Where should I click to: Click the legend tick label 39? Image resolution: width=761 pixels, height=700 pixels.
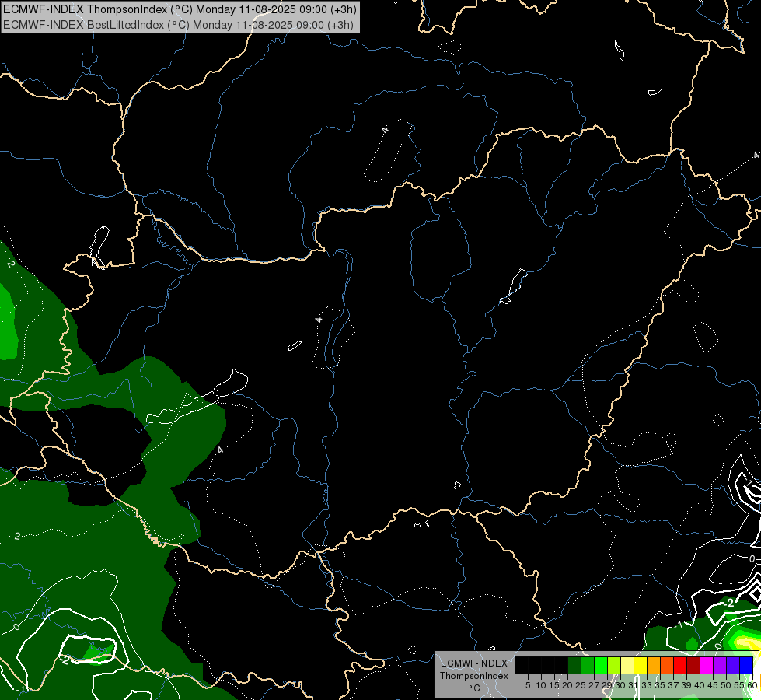click(686, 685)
